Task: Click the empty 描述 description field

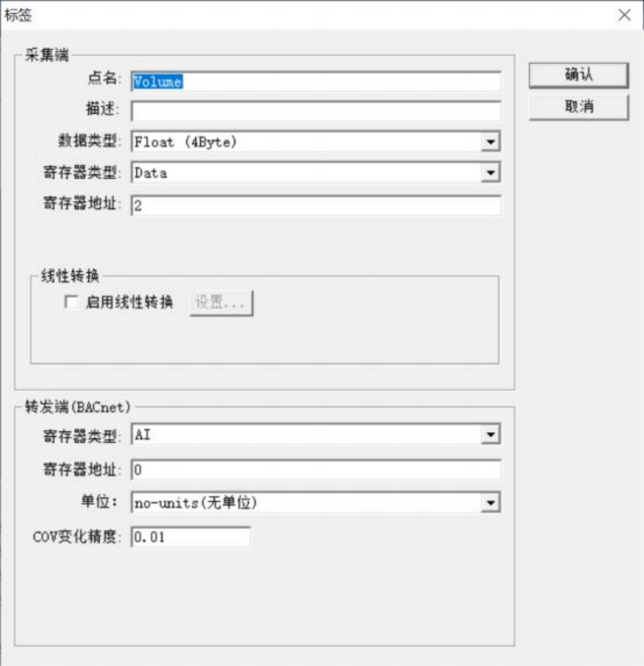Action: 316,111
